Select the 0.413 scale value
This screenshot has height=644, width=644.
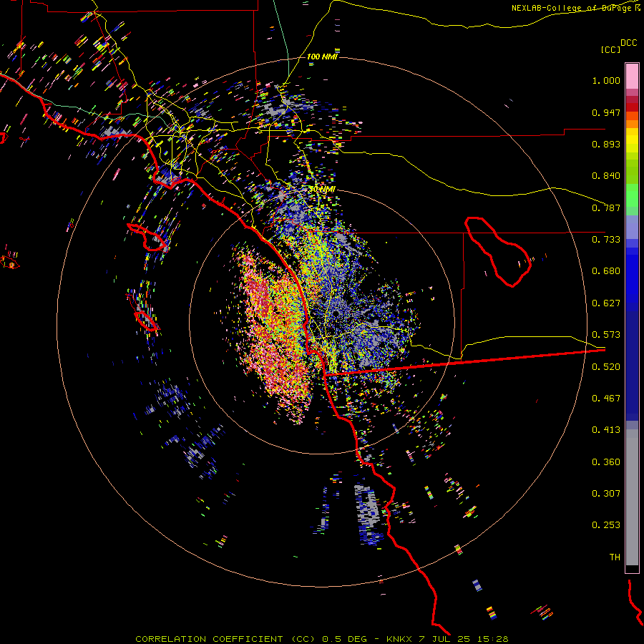(x=606, y=430)
